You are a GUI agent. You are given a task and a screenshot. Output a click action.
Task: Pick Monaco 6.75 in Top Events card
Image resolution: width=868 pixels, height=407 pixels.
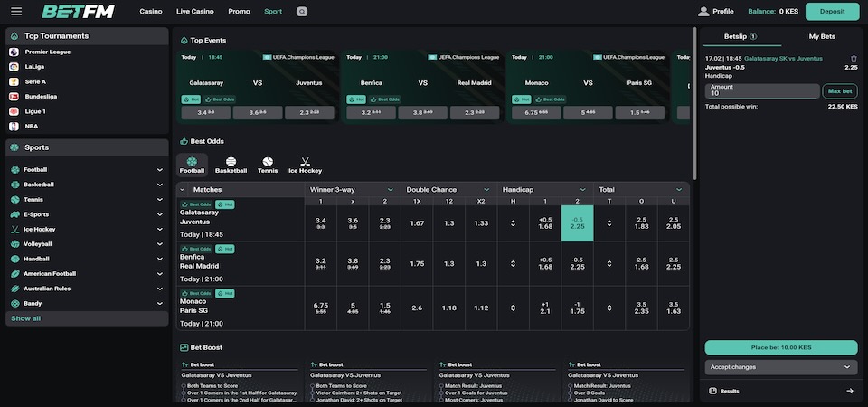[537, 113]
